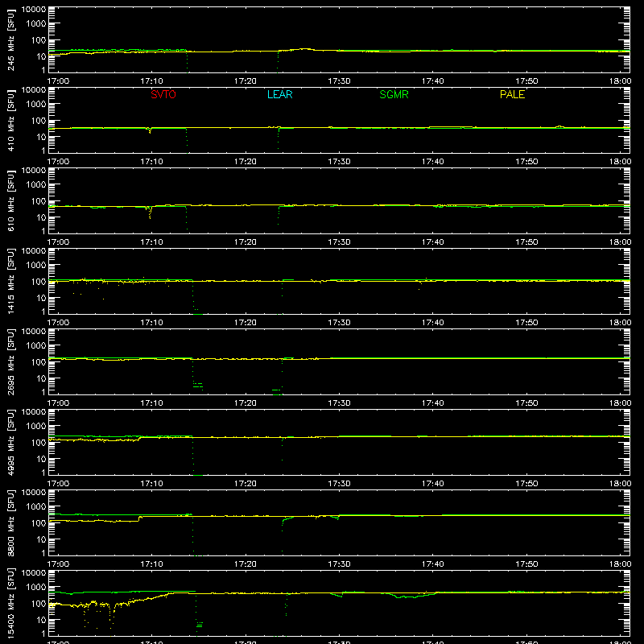Select the 1415 MHz [SFU] axis title
Image resolution: width=644 pixels, height=644 pixels.
11,281
